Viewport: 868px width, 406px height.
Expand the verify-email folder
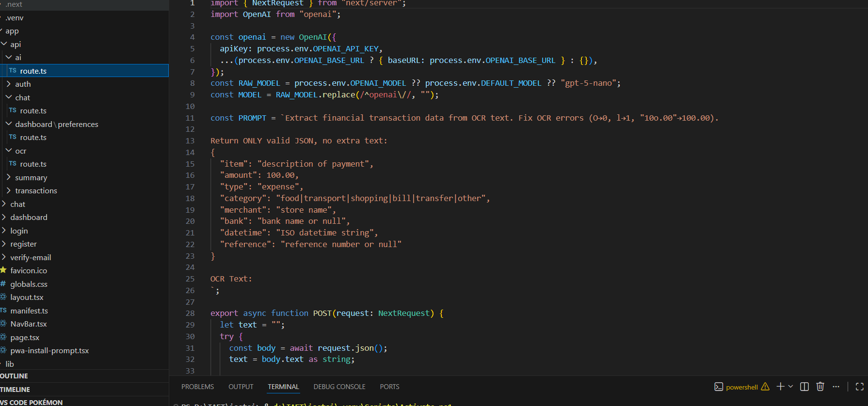(x=4, y=257)
